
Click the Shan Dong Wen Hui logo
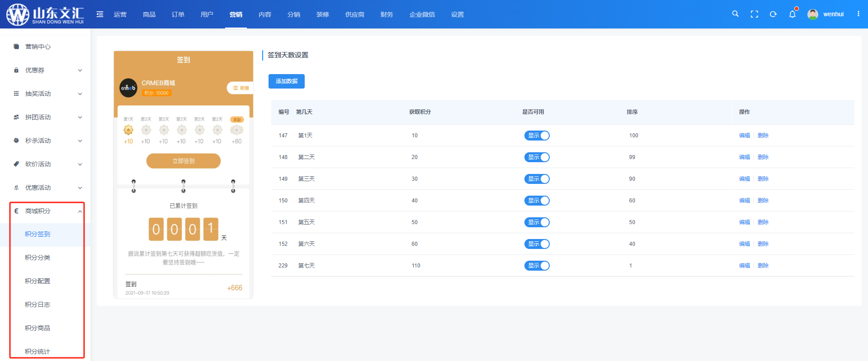coord(45,14)
